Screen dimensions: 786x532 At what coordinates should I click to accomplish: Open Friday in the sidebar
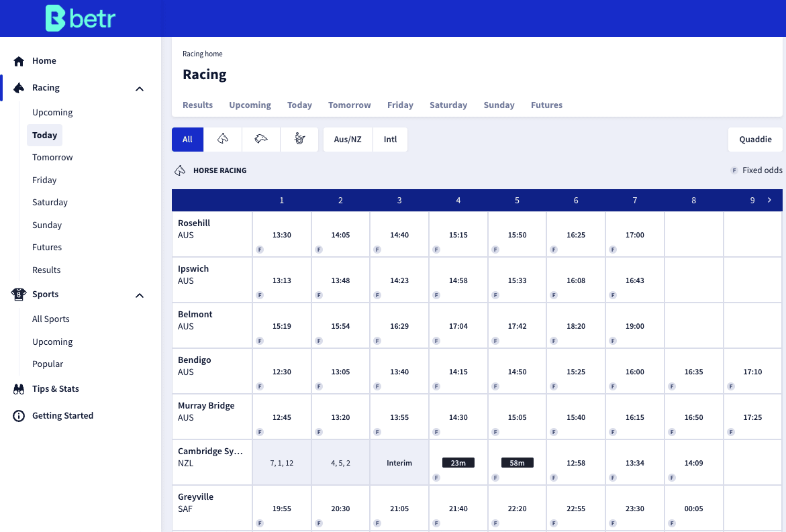tap(44, 180)
